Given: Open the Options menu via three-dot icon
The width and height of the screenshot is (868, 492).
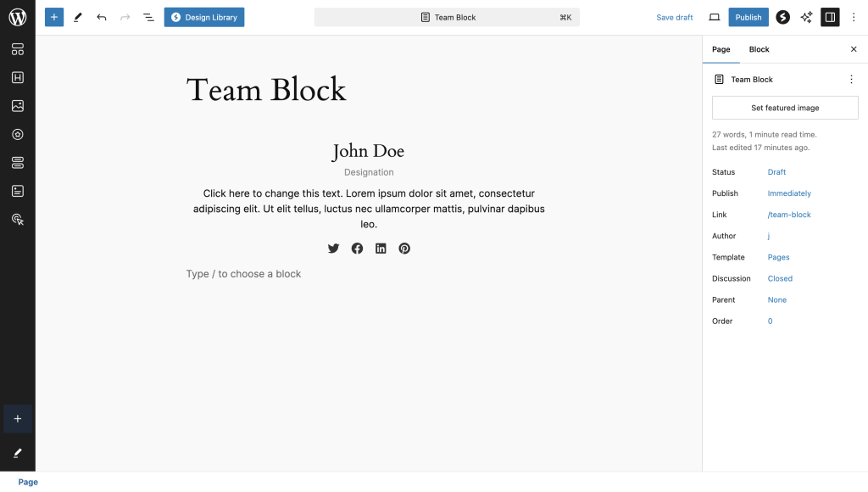Looking at the screenshot, I should (855, 17).
